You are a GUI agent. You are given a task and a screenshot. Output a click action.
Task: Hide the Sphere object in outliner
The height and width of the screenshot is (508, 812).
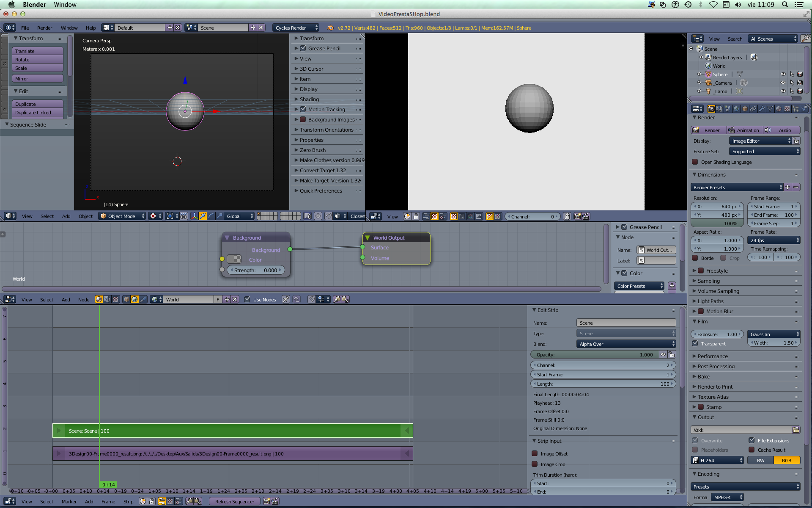783,75
